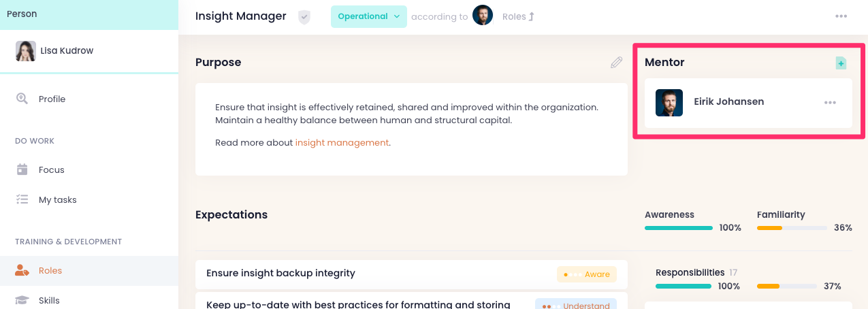Click the Skills graduation cap icon
The image size is (868, 309).
pos(22,300)
